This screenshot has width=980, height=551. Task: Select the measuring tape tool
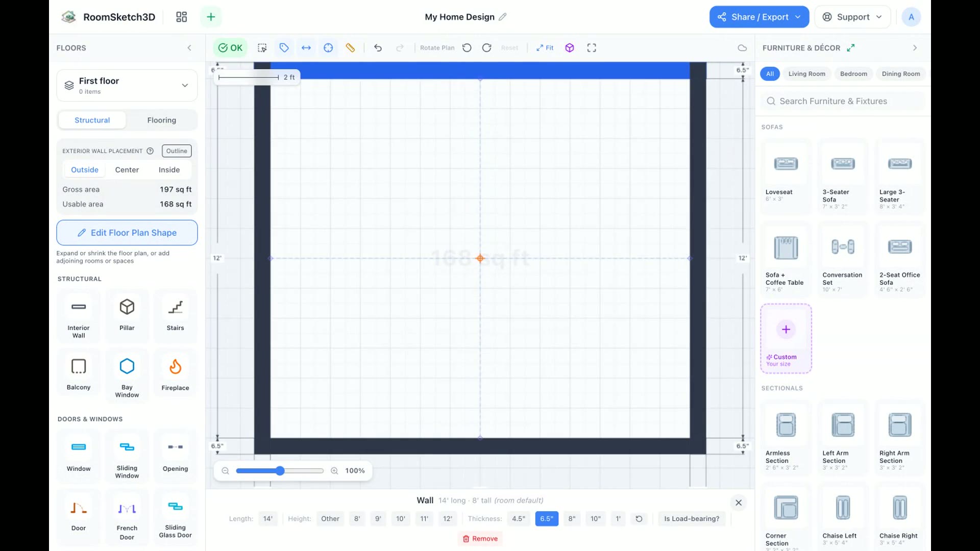point(350,47)
